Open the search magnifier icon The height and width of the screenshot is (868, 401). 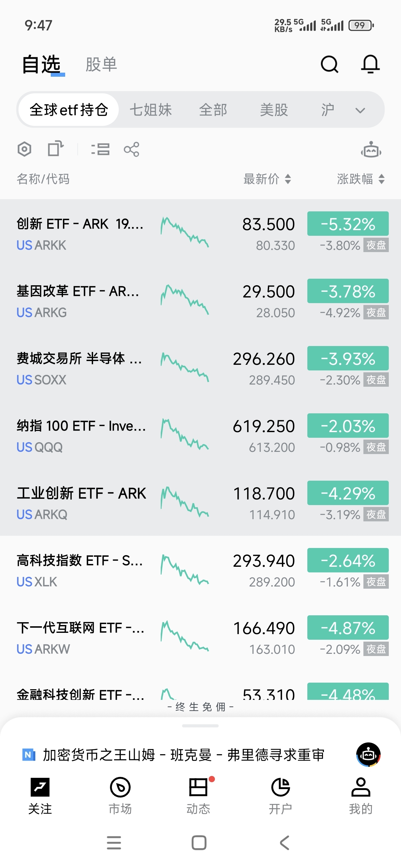point(329,64)
